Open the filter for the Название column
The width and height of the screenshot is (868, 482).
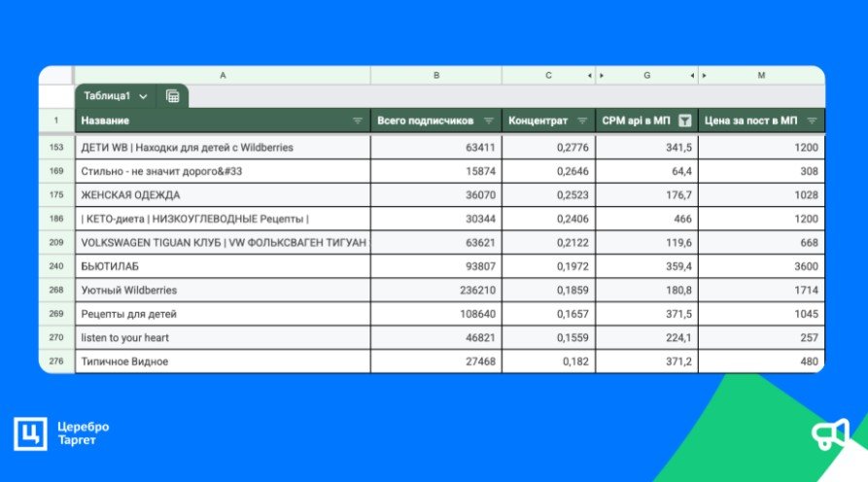[x=358, y=120]
